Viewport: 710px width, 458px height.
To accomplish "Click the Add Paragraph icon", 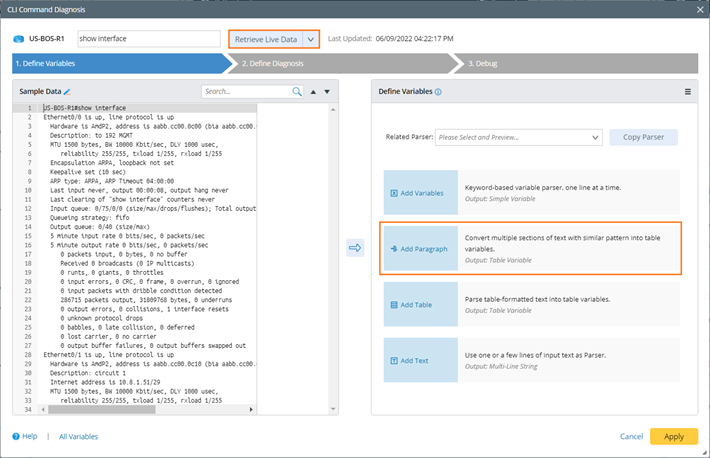I will [x=394, y=249].
